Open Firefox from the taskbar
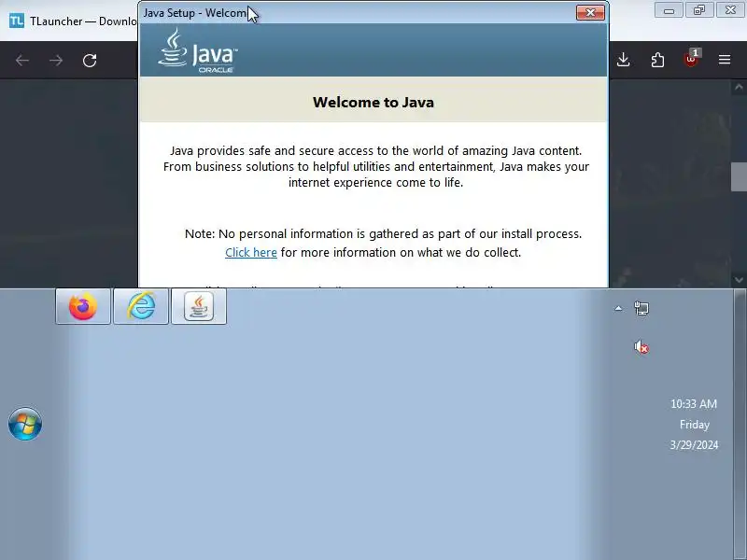 [x=83, y=306]
